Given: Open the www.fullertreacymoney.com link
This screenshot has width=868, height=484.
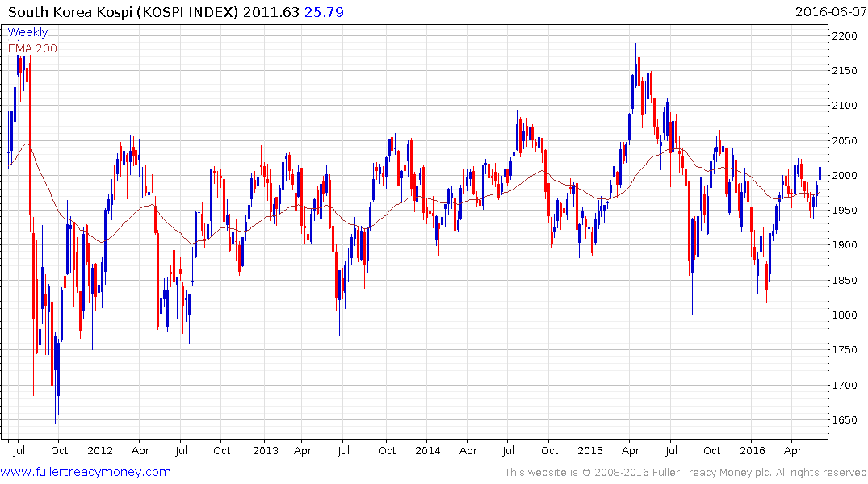Looking at the screenshot, I should tap(86, 472).
